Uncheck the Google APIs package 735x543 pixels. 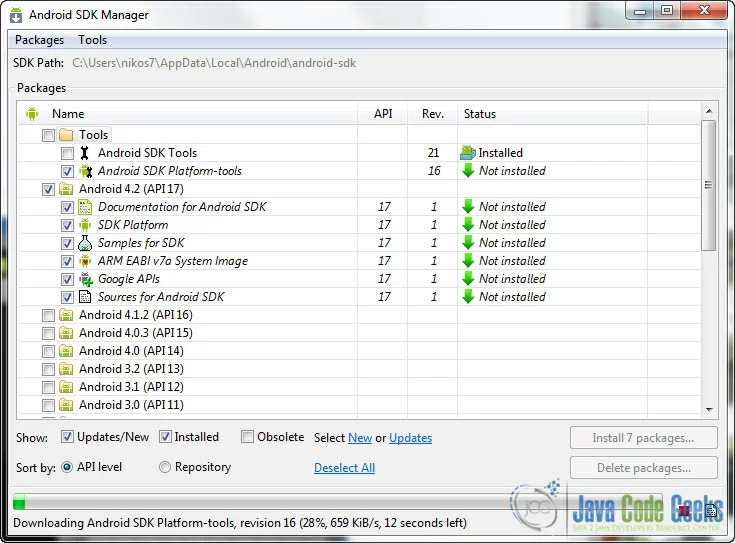tap(68, 279)
